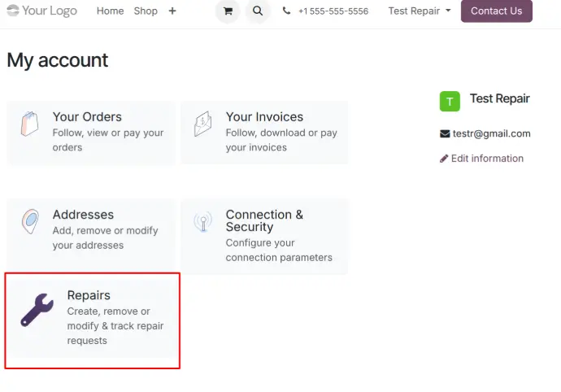Click the Addresses map pin icon
This screenshot has height=392, width=561.
click(30, 221)
